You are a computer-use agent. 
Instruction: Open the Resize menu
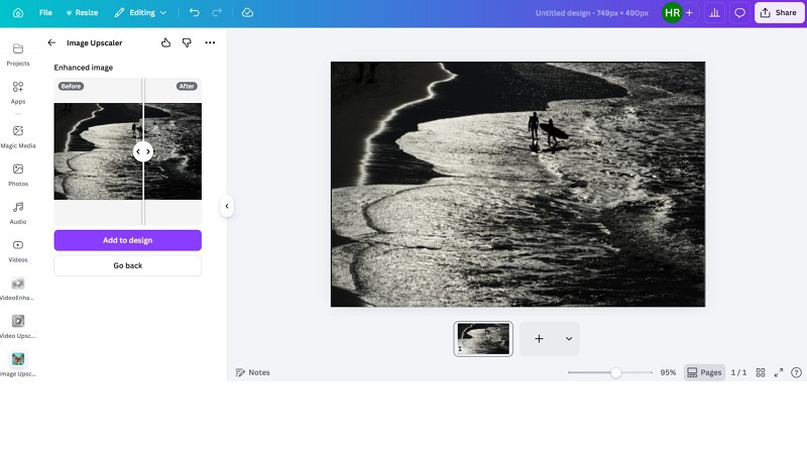point(82,13)
